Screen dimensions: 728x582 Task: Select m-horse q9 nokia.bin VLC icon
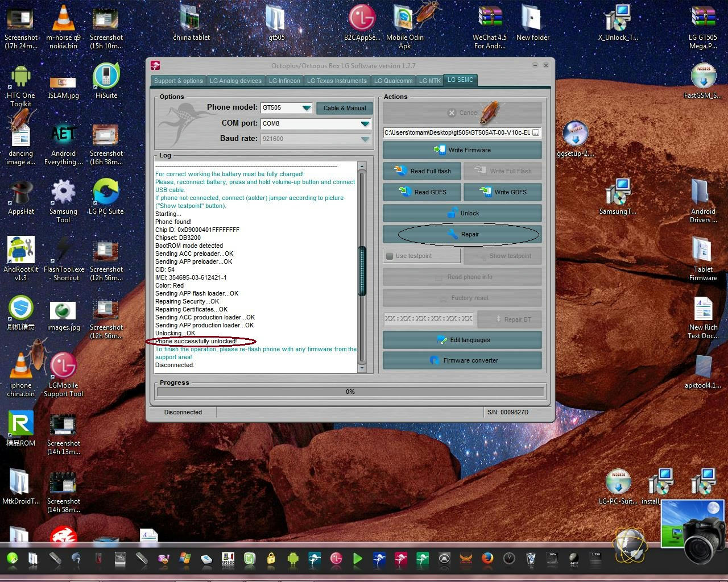pos(64,27)
